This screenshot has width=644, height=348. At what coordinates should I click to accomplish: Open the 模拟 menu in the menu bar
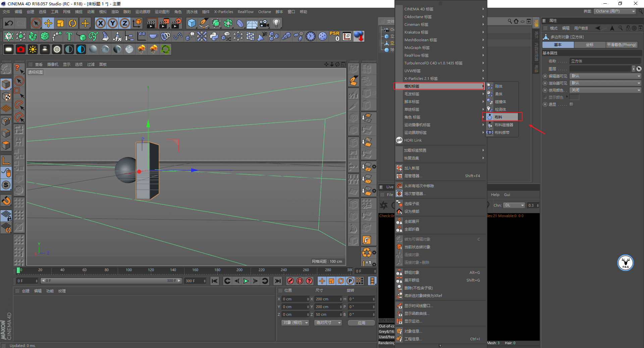click(x=103, y=12)
